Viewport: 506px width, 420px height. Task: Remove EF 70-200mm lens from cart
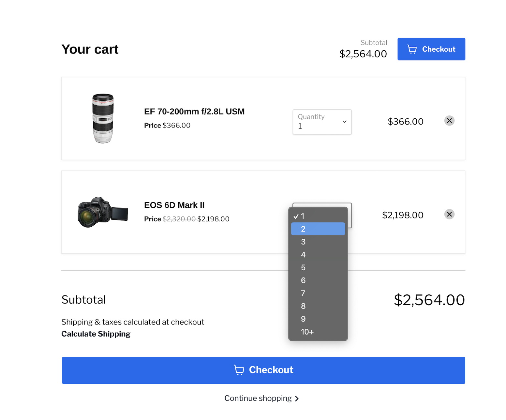pyautogui.click(x=449, y=121)
